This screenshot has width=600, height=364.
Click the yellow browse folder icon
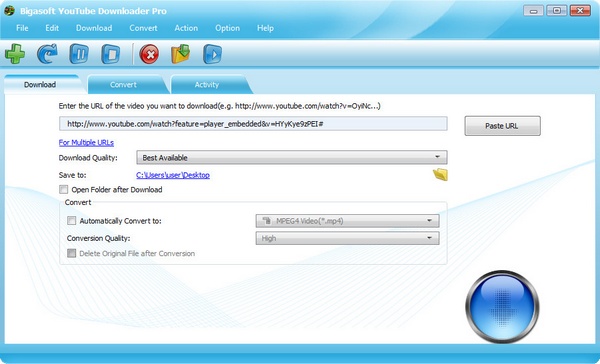click(440, 175)
